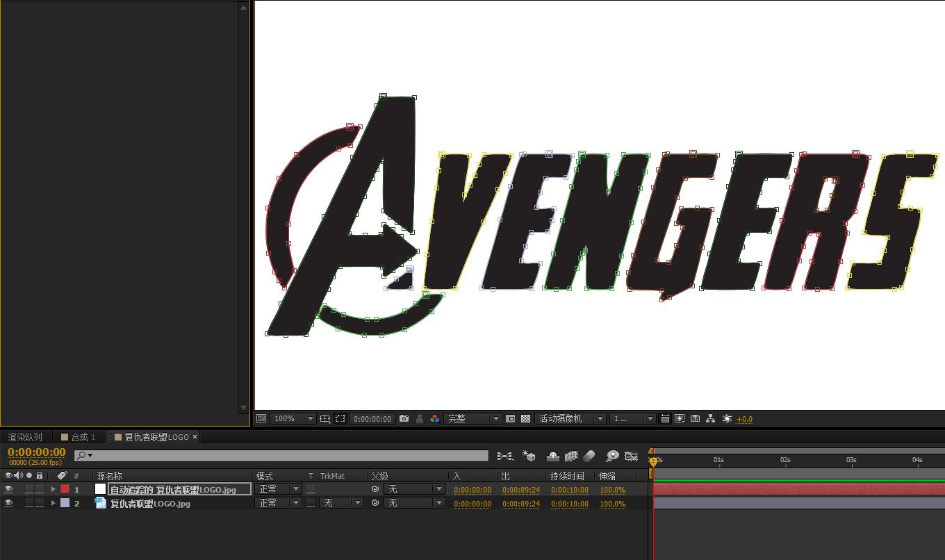Open the composition mini-flowchart icon

(505, 456)
